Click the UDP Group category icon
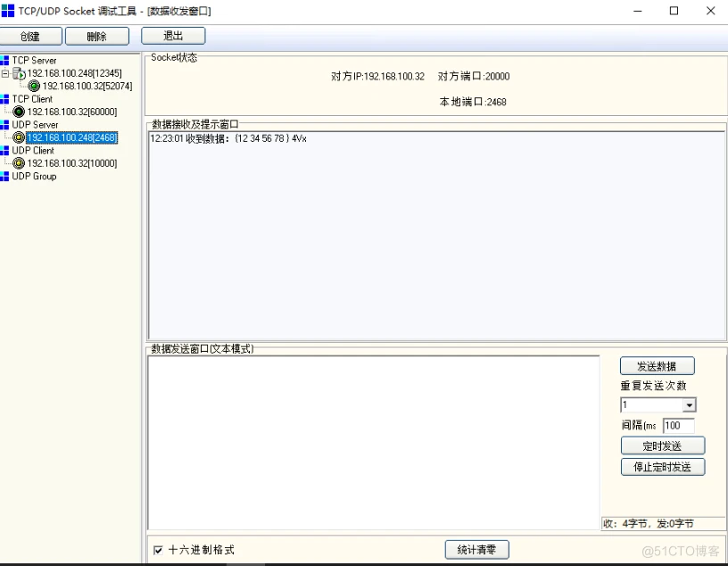 pyautogui.click(x=5, y=176)
